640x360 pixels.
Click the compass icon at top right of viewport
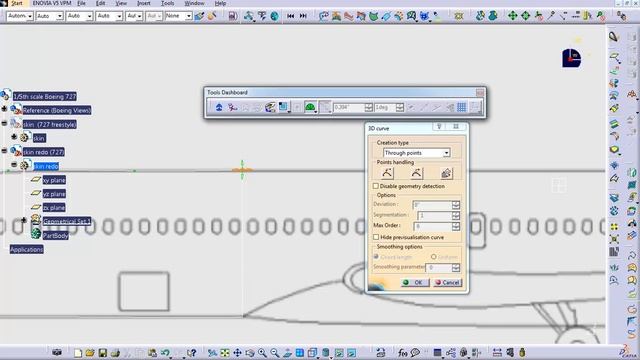pyautogui.click(x=571, y=58)
